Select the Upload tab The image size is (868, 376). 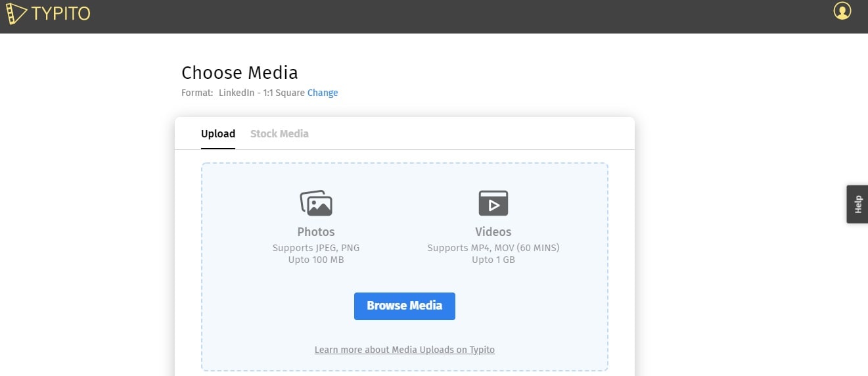click(x=218, y=133)
